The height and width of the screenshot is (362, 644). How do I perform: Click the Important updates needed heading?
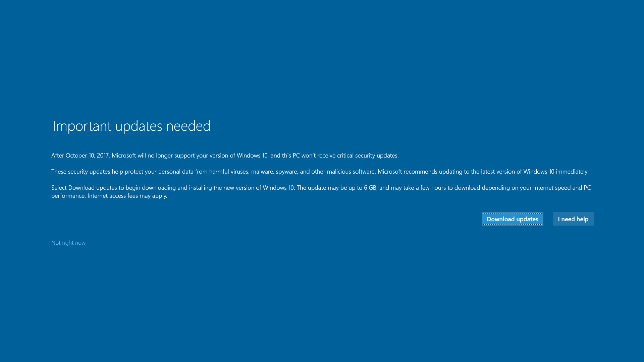tap(131, 126)
